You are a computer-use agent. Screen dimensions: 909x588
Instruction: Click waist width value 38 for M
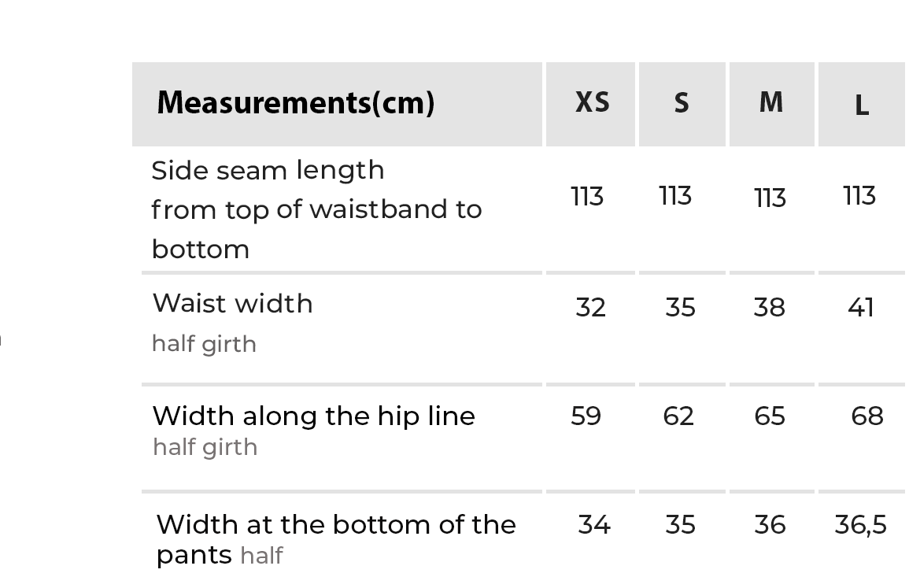pos(770,307)
